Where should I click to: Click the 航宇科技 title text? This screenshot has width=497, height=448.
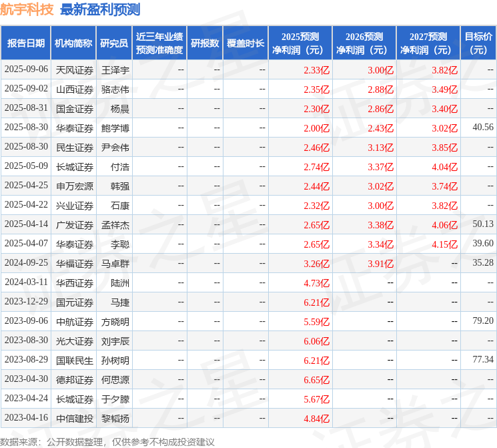[27, 9]
